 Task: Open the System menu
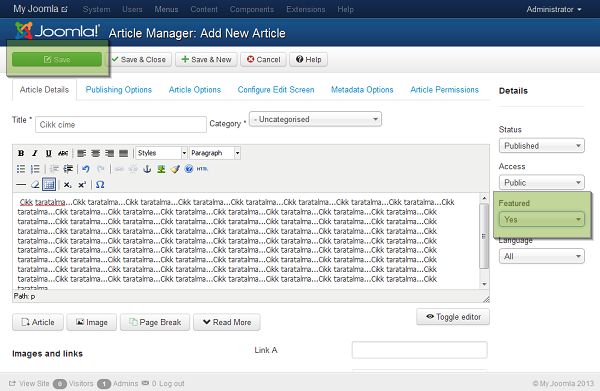(x=96, y=9)
